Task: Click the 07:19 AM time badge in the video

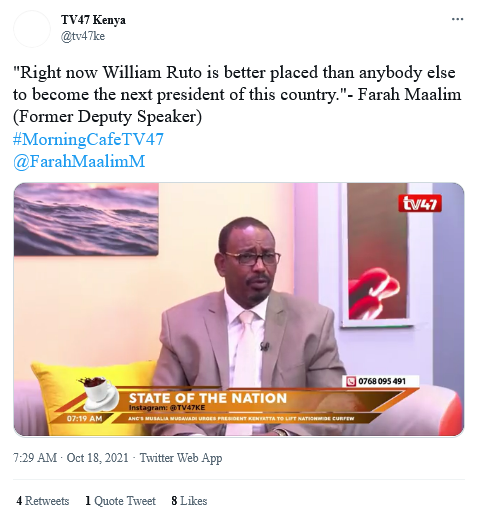Action: pos(84,418)
